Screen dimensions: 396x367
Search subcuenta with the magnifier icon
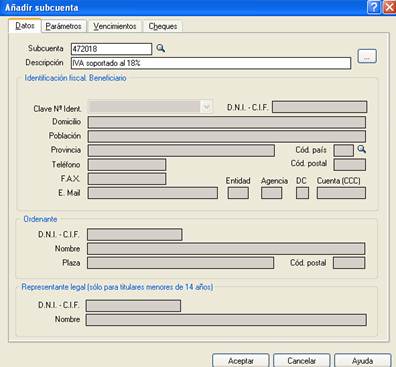pos(161,48)
